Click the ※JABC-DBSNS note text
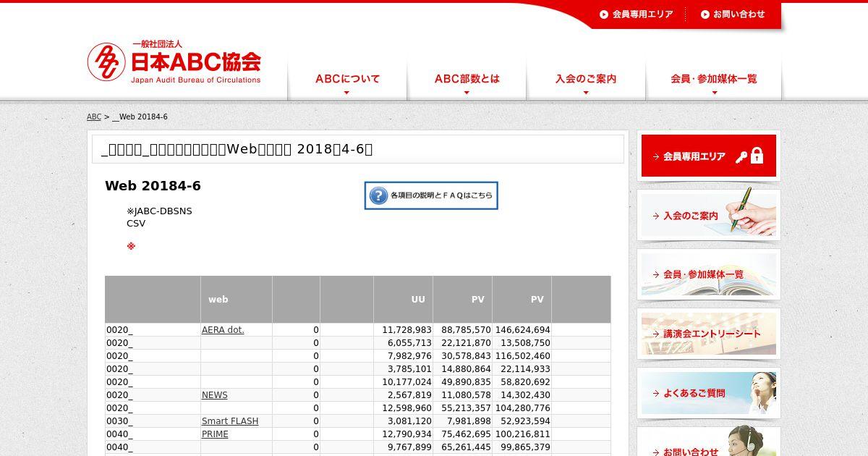This screenshot has height=456, width=868. [x=159, y=211]
